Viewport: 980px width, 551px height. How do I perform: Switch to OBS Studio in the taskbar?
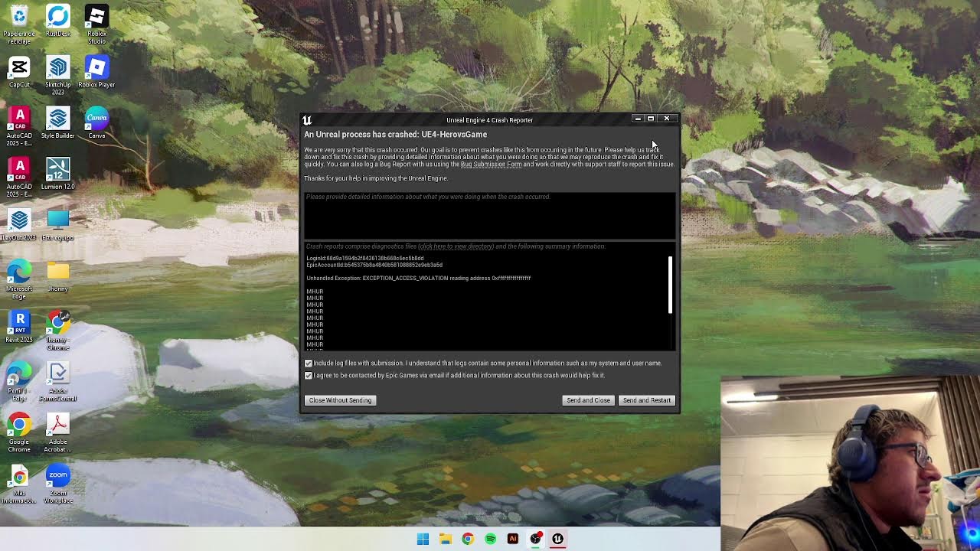[x=535, y=539]
